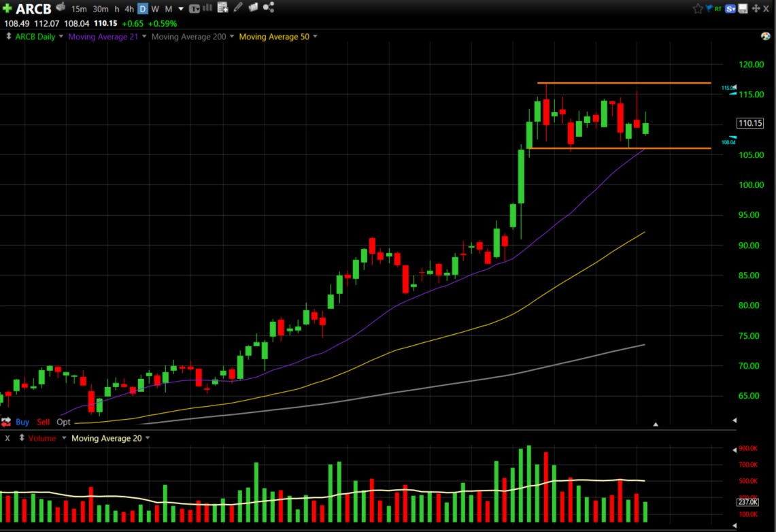This screenshot has height=532, width=776.
Task: Click the 900.0K volume axis label
Action: tap(748, 448)
